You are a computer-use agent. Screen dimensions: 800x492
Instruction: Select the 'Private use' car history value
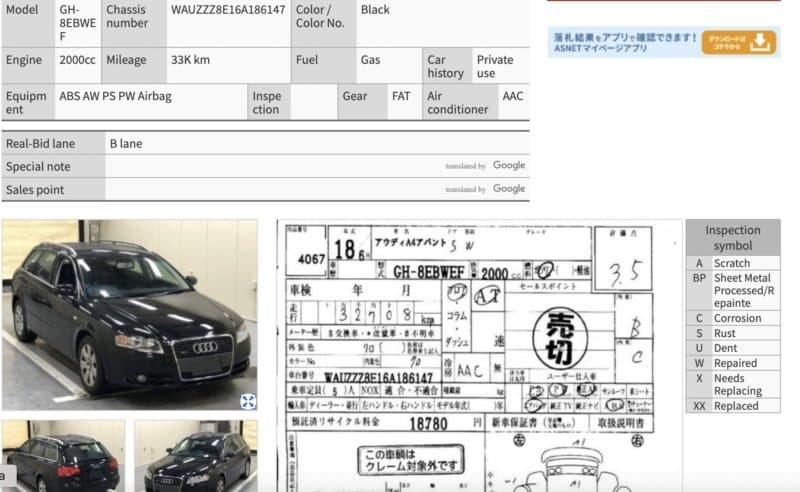(x=495, y=66)
